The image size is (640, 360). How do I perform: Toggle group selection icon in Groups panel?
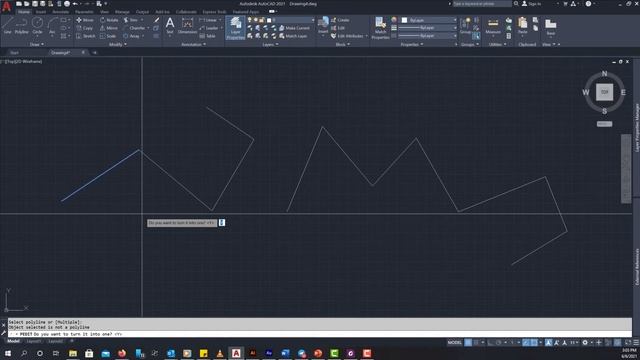pos(476,36)
